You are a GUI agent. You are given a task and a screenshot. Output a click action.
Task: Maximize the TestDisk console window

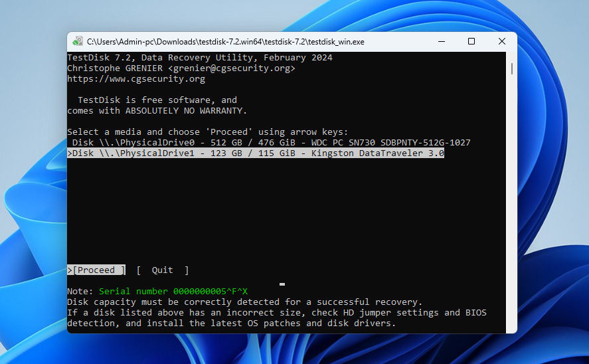coord(471,41)
